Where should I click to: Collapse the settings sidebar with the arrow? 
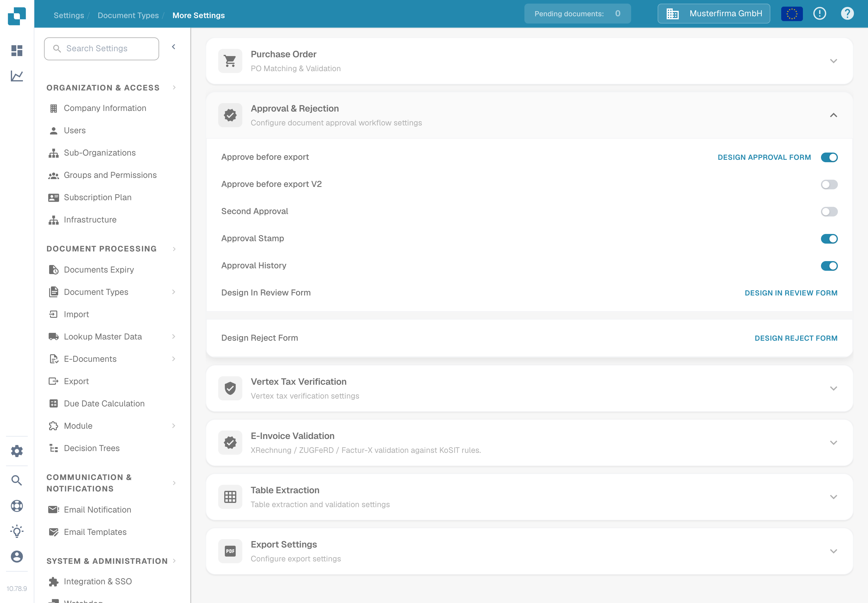174,47
